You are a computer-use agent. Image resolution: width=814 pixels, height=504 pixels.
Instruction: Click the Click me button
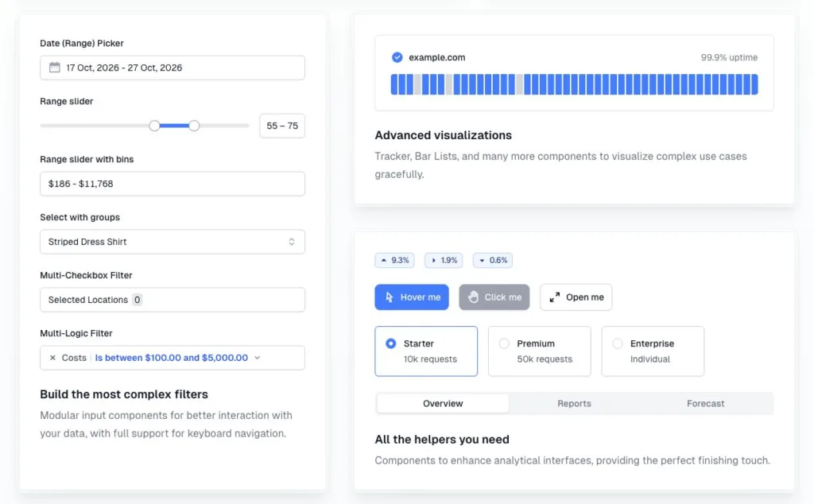[x=494, y=297]
